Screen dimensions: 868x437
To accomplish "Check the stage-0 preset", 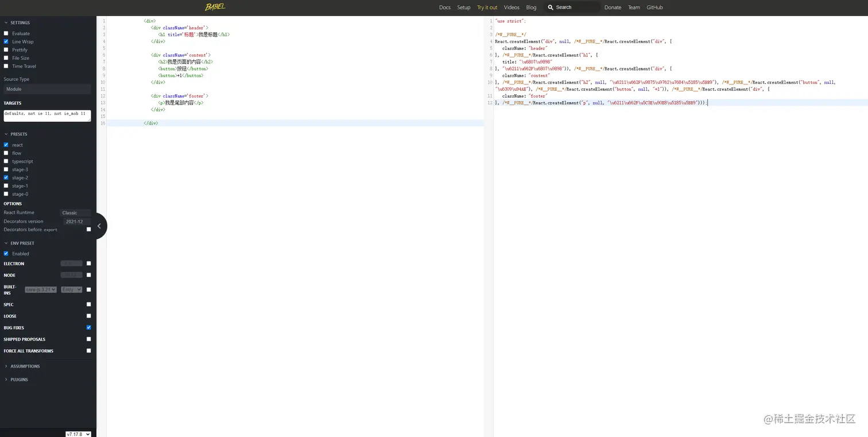I will click(6, 194).
